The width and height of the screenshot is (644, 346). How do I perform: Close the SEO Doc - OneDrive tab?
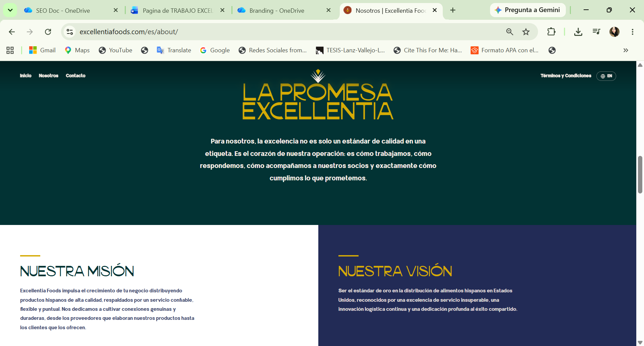[116, 10]
